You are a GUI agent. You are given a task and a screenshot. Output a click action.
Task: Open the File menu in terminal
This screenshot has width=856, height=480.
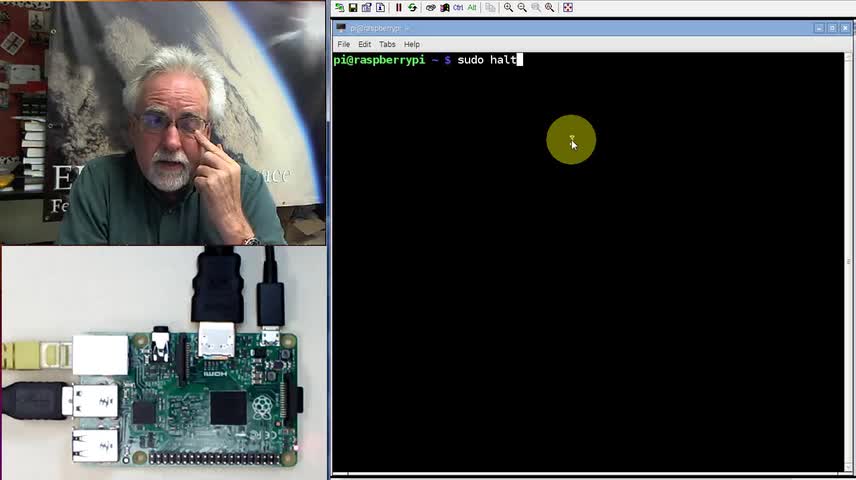[x=343, y=44]
